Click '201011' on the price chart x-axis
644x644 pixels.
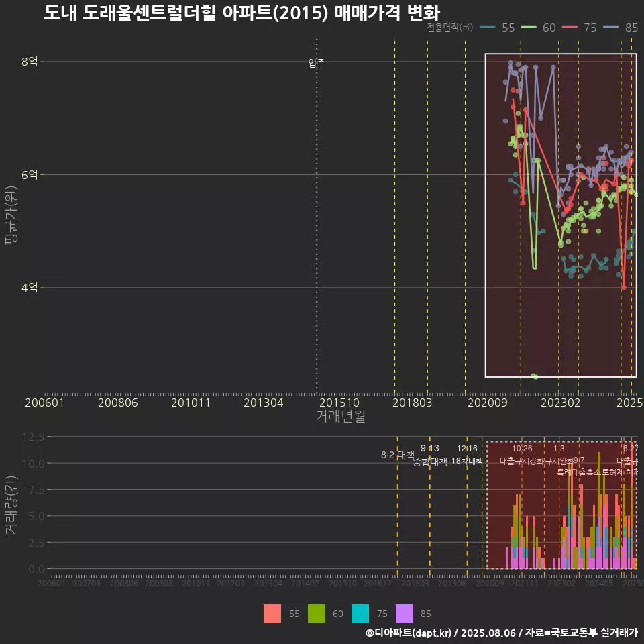pyautogui.click(x=191, y=402)
